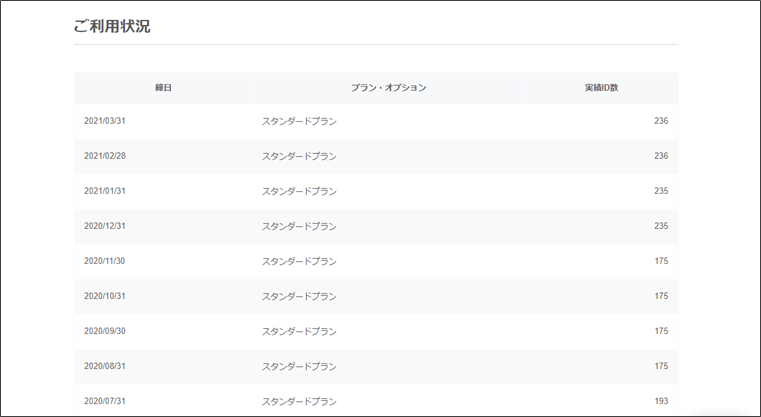Select the 2021/03/31 date cell
This screenshot has width=761, height=417.
tap(105, 121)
